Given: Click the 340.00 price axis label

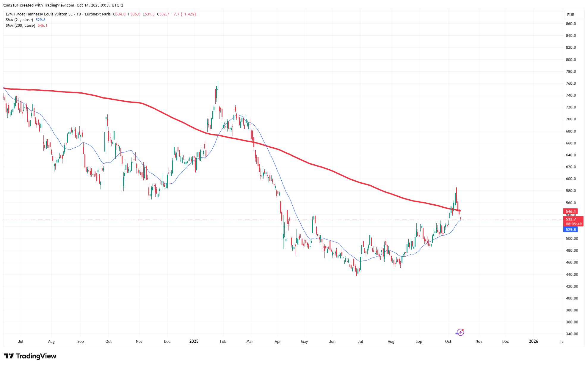Looking at the screenshot, I should [572, 334].
